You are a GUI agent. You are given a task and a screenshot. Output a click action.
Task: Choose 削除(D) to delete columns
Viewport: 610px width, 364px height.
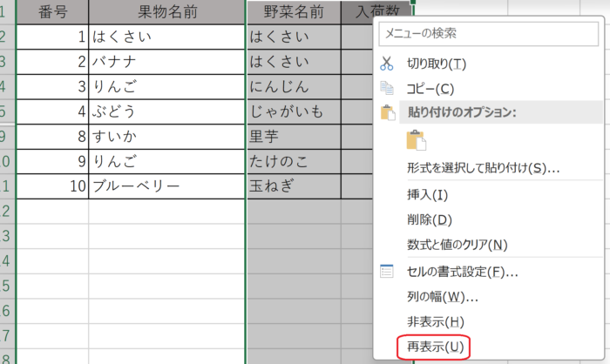pyautogui.click(x=430, y=219)
